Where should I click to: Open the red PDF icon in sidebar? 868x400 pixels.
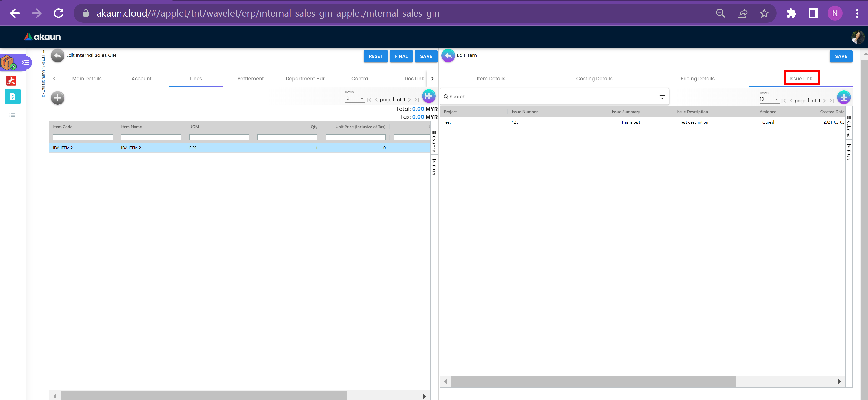pyautogui.click(x=11, y=81)
